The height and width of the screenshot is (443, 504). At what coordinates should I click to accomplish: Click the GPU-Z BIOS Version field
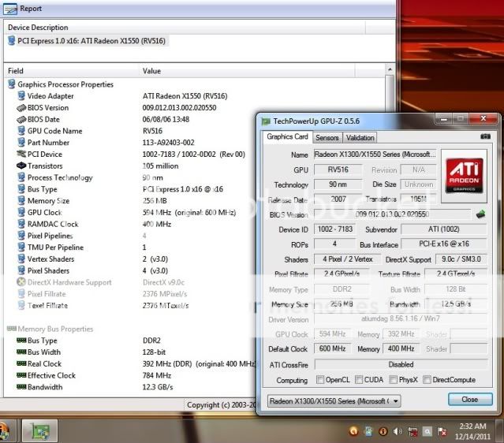pos(392,214)
